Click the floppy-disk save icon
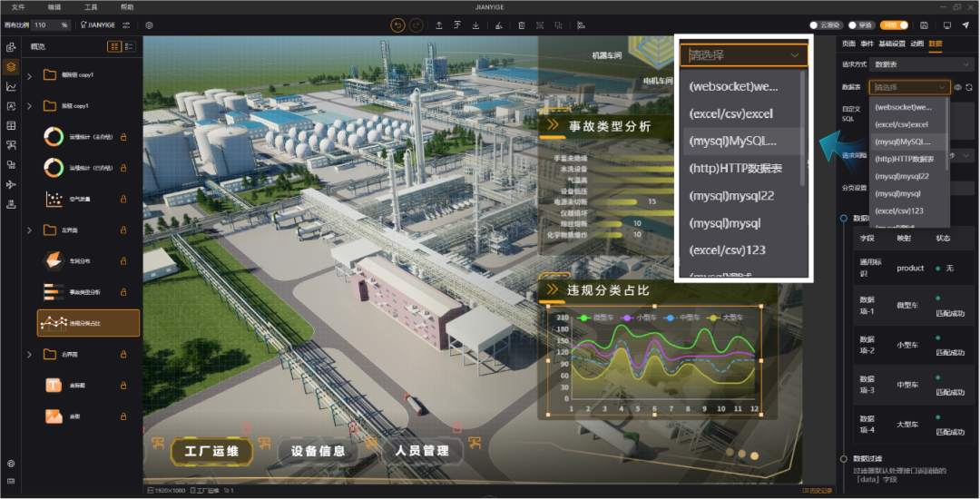The width and height of the screenshot is (980, 499). tap(924, 25)
